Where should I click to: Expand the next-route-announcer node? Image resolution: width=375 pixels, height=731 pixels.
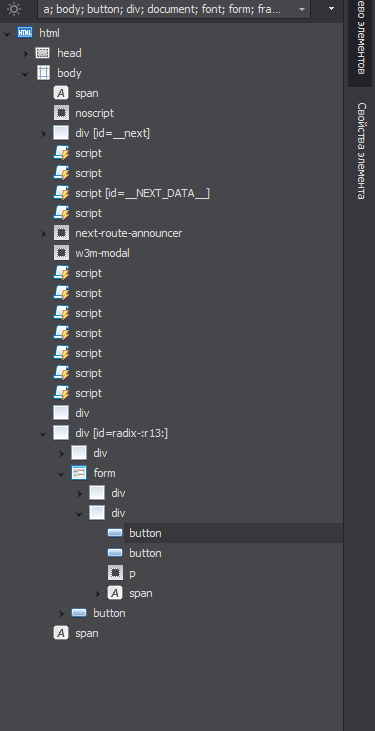coord(43,233)
